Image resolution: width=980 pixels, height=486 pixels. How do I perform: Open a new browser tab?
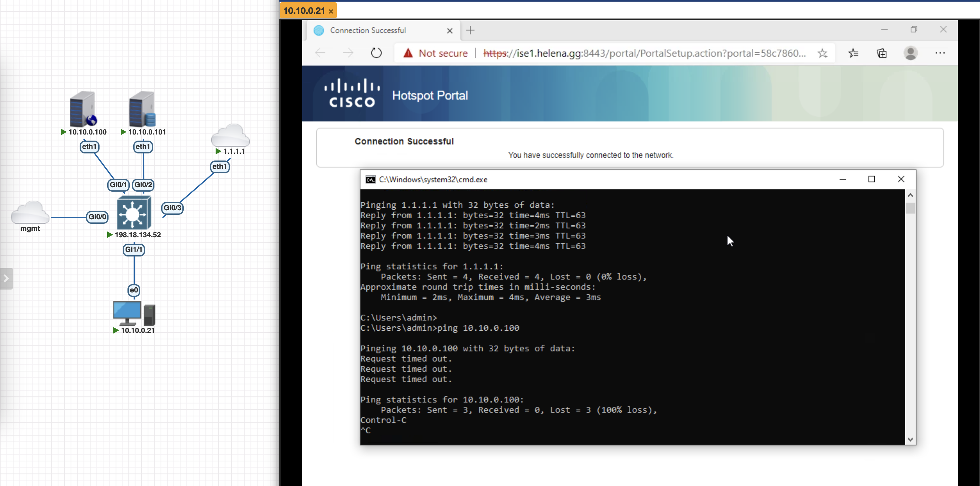(470, 30)
